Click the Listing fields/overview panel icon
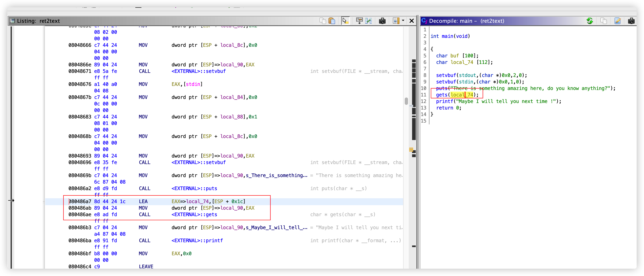 point(396,21)
